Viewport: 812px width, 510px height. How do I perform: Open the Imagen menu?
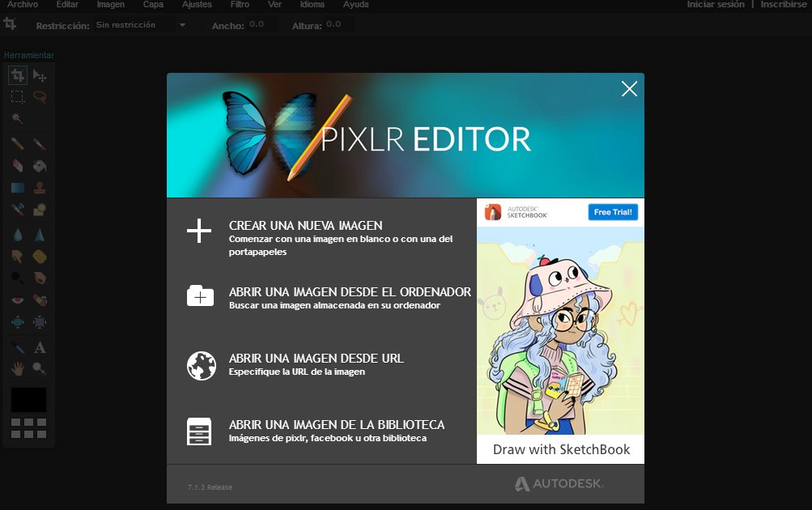tap(110, 4)
